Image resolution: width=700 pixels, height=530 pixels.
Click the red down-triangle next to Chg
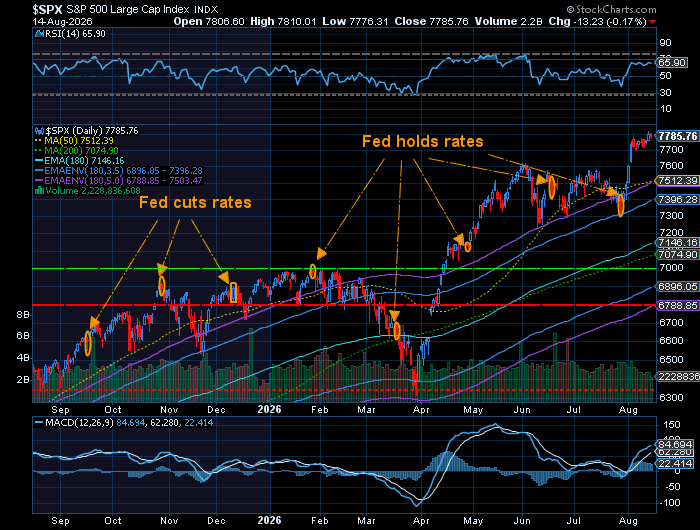653,22
